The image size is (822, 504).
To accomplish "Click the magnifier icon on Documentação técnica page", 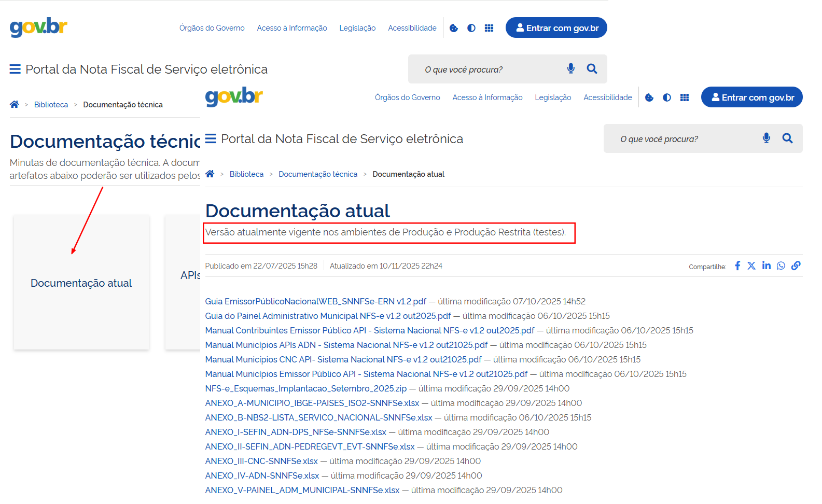I will 592,69.
